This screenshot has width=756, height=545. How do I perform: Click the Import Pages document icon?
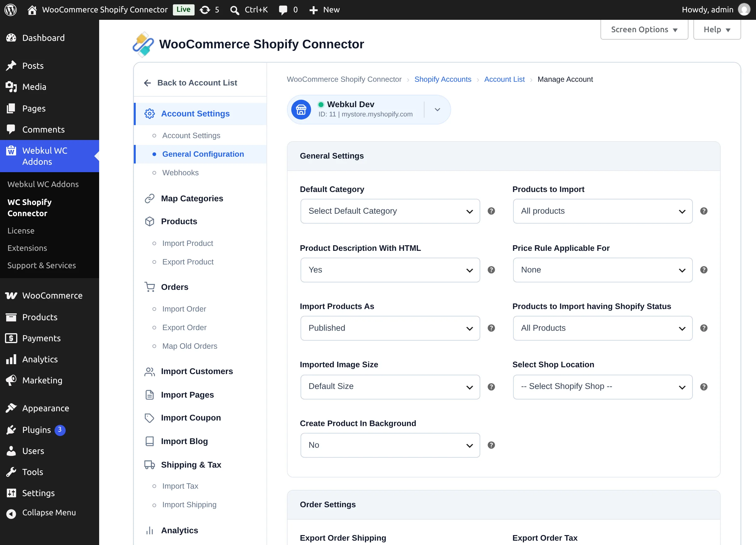(150, 395)
